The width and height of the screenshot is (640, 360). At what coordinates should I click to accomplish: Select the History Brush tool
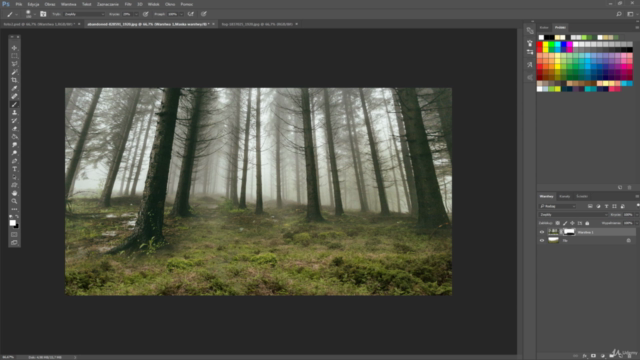pos(14,120)
